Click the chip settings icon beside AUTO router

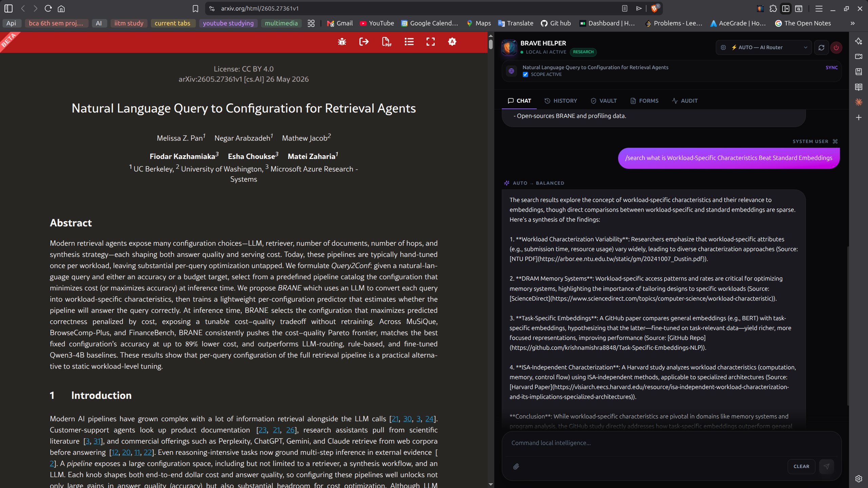(723, 47)
